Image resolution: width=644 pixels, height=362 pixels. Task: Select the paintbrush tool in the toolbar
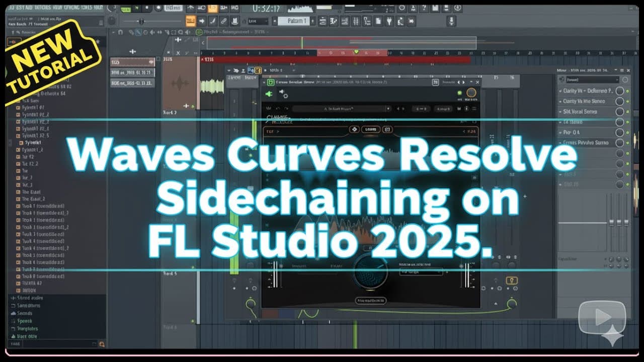point(212,21)
